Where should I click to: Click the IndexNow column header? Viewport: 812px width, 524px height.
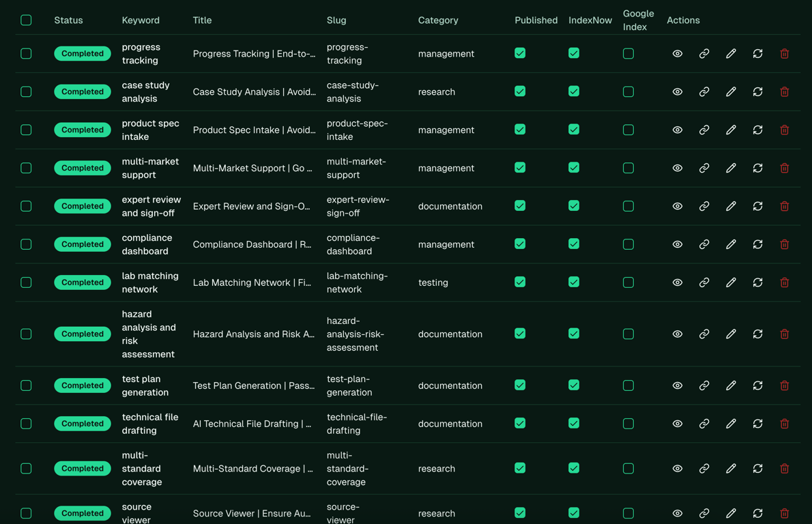pos(590,20)
